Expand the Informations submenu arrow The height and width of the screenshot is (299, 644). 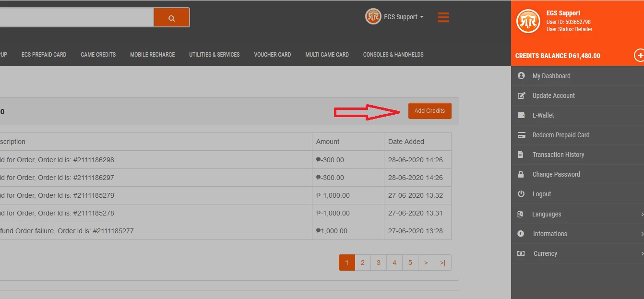pyautogui.click(x=642, y=234)
